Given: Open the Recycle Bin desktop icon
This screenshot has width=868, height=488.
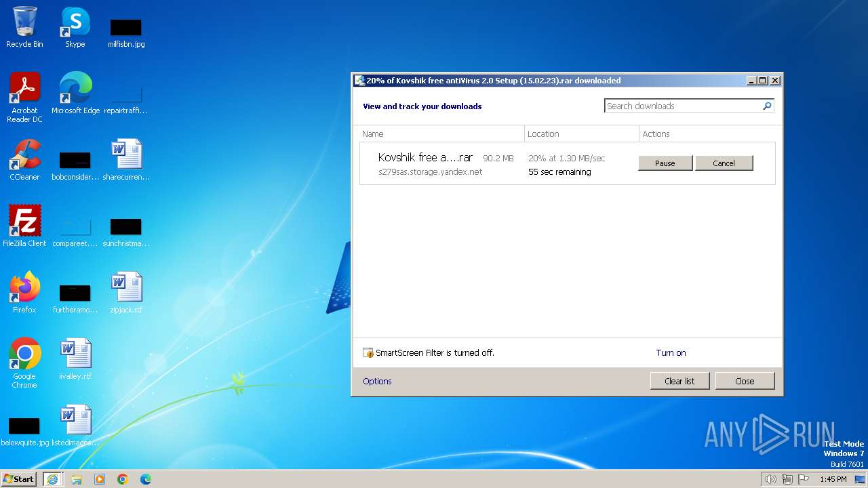Looking at the screenshot, I should [24, 27].
